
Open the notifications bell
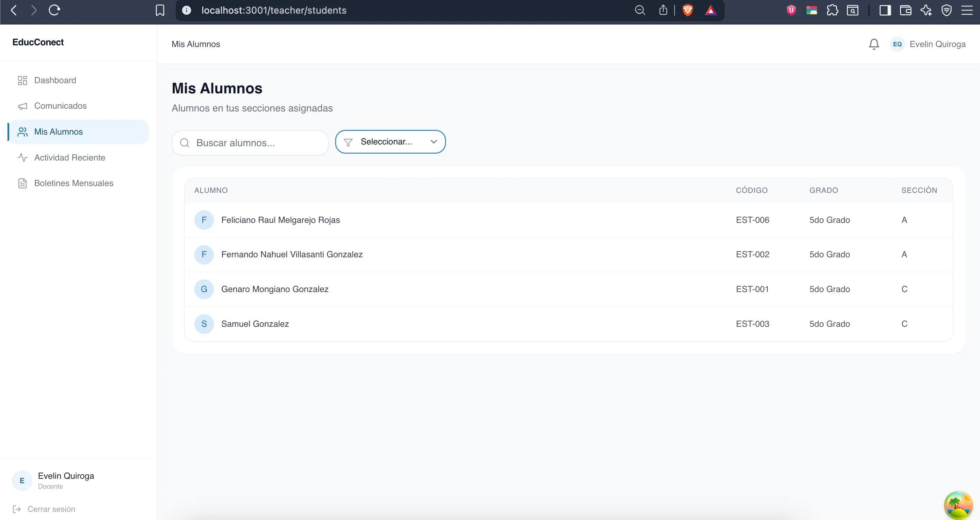pyautogui.click(x=874, y=44)
